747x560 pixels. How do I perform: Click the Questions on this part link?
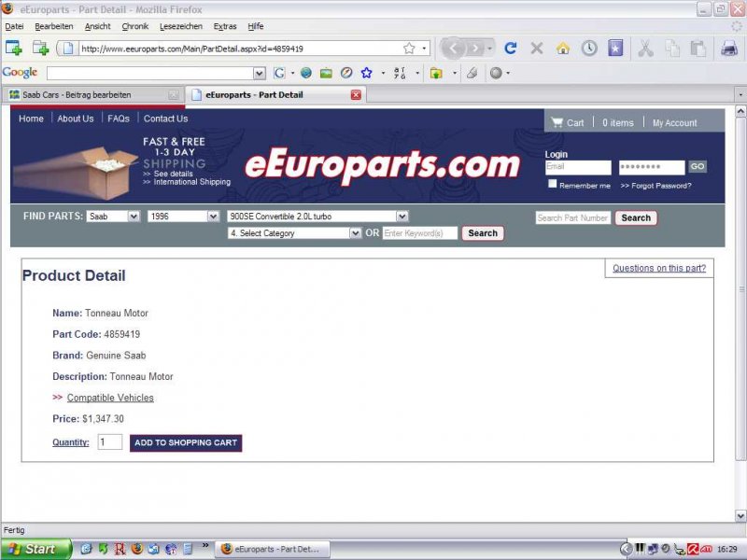click(659, 268)
